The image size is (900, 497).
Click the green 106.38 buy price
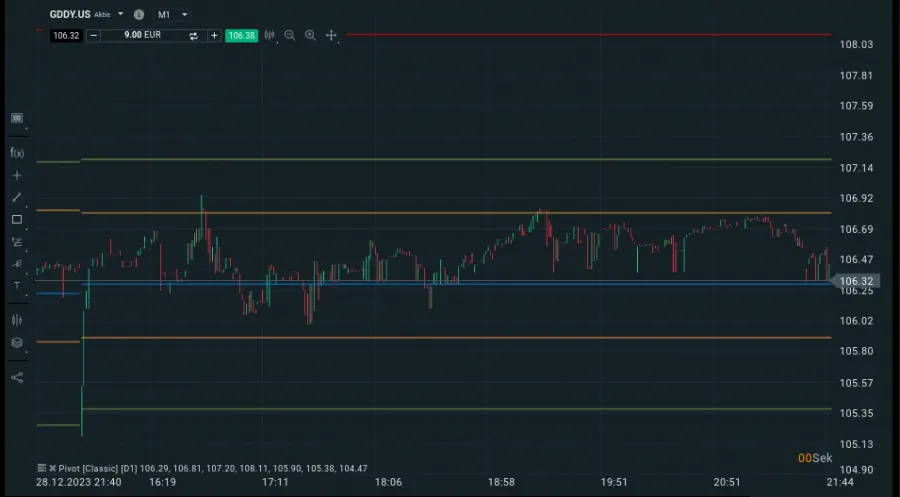(x=242, y=35)
